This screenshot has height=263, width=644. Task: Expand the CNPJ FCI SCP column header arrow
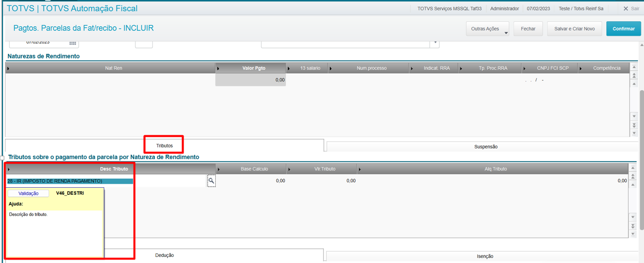pos(524,68)
